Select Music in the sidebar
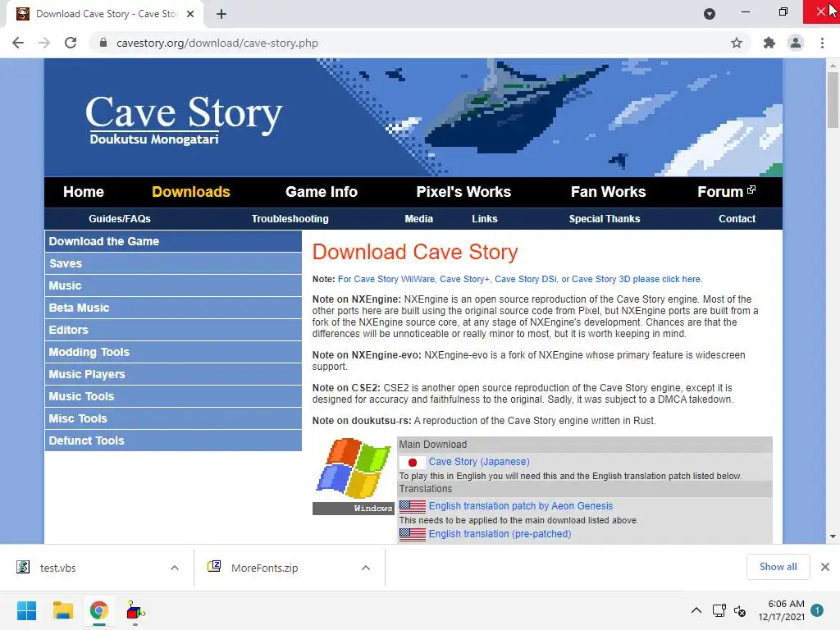This screenshot has height=630, width=840. tap(174, 285)
